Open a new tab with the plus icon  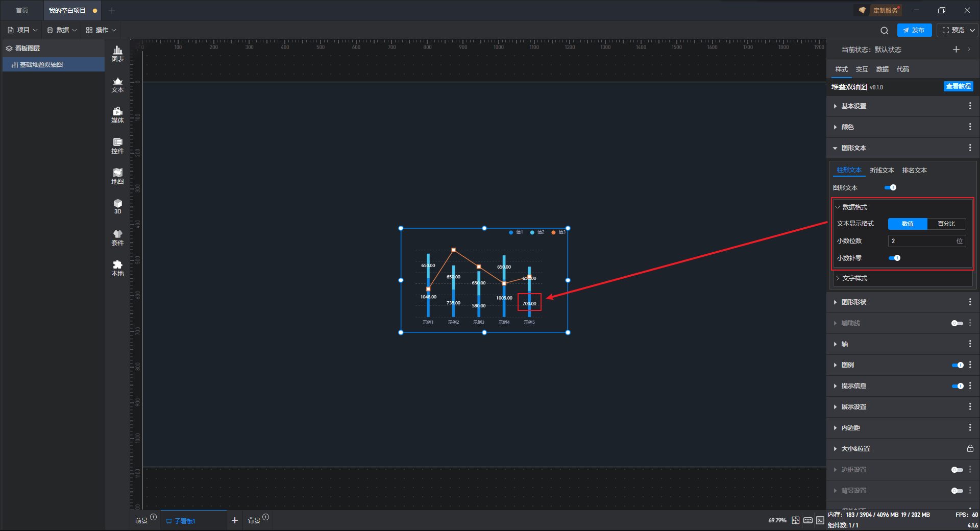click(112, 11)
